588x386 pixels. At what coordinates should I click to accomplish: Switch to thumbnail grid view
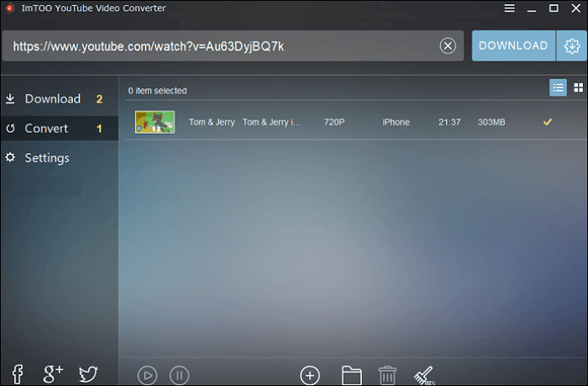pos(578,87)
